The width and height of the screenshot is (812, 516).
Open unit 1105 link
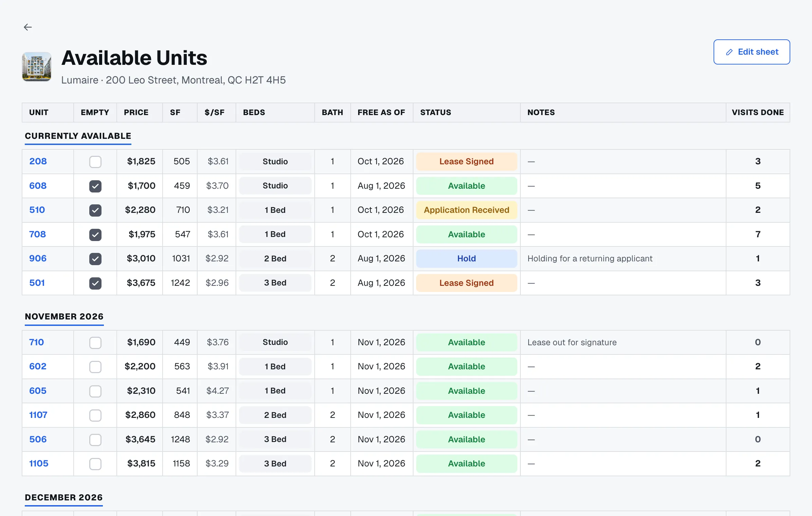pos(39,463)
